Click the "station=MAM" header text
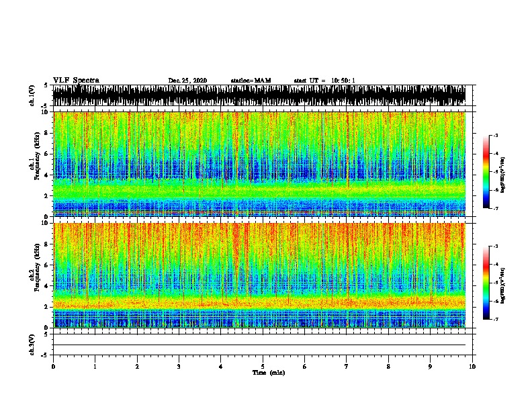This screenshot has height=411, width=532. coord(251,81)
